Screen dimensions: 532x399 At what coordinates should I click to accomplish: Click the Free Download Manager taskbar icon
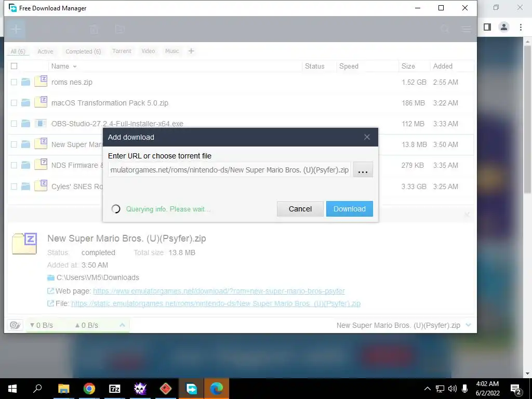(x=191, y=389)
